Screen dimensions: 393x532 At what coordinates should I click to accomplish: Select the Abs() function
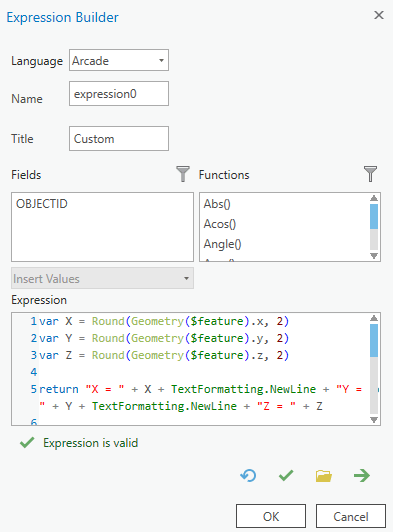217,204
